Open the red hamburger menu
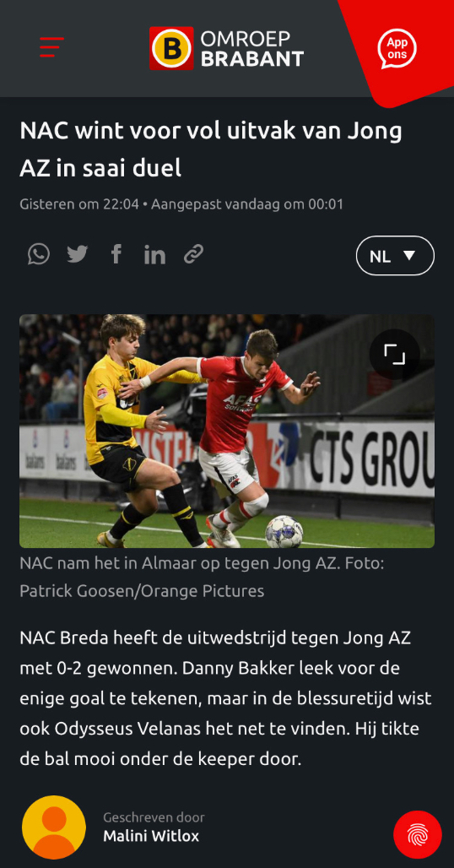This screenshot has height=868, width=454. (x=51, y=47)
